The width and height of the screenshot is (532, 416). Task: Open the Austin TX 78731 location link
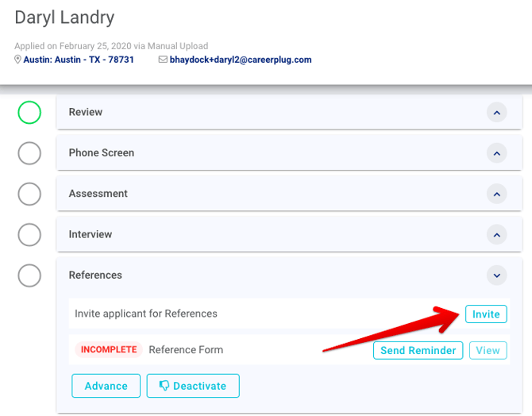pyautogui.click(x=79, y=60)
